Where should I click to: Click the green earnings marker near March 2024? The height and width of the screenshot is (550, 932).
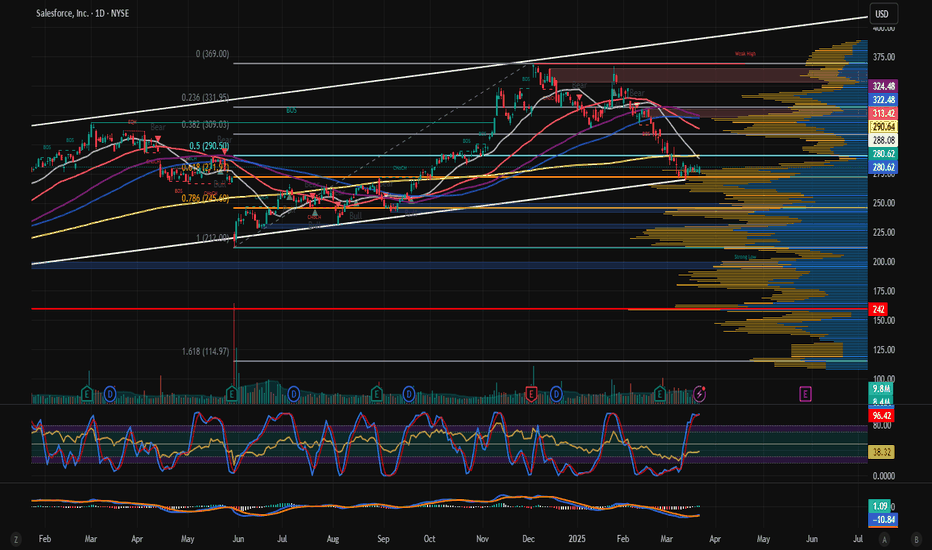(x=87, y=393)
